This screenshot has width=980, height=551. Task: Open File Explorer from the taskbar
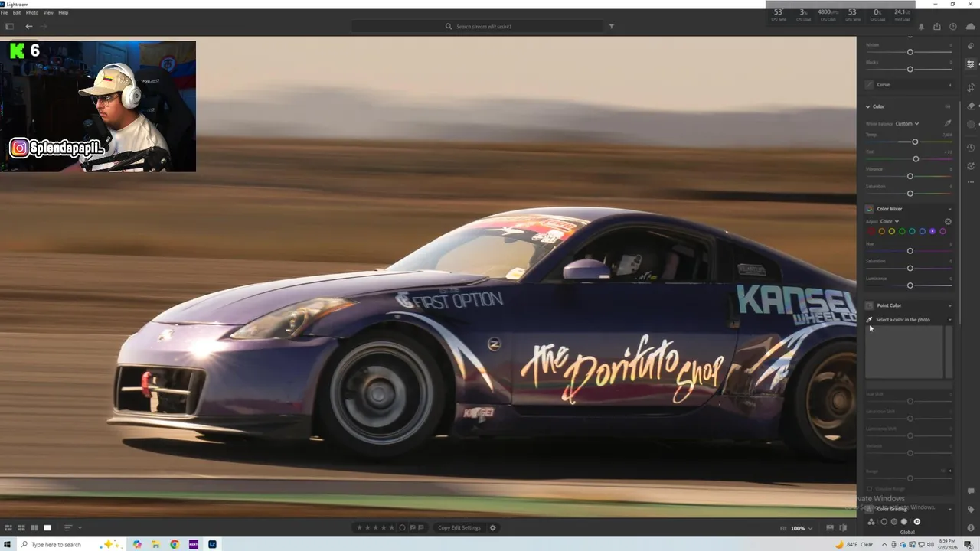pyautogui.click(x=155, y=544)
